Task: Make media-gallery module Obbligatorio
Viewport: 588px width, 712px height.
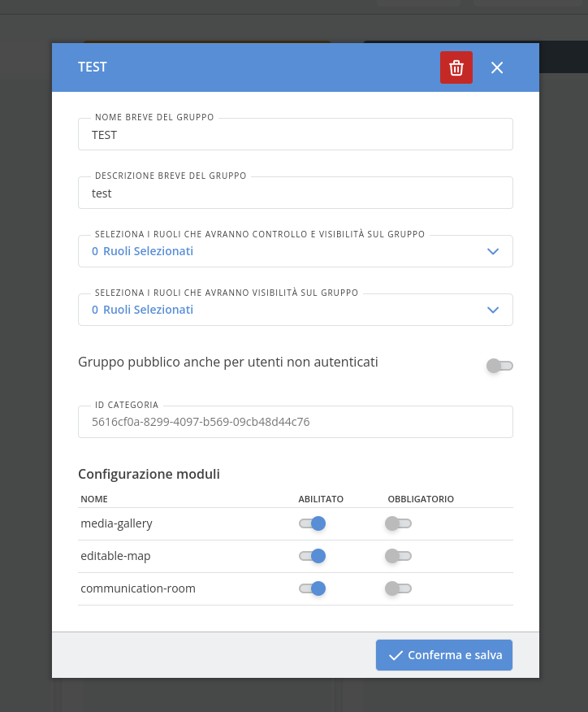Action: (x=398, y=523)
